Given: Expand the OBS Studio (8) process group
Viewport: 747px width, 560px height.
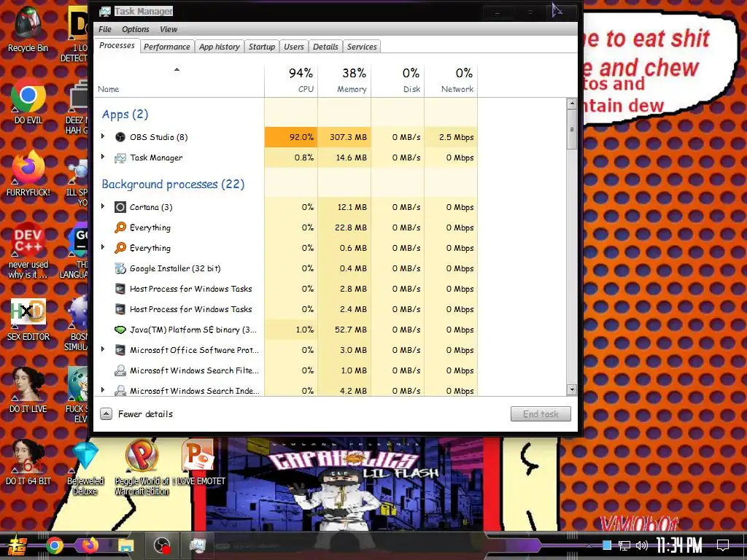Looking at the screenshot, I should pos(103,136).
